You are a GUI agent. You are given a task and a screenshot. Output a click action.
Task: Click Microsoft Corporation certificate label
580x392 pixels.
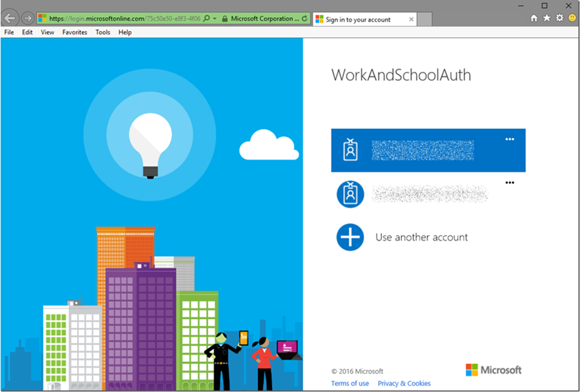click(x=265, y=19)
